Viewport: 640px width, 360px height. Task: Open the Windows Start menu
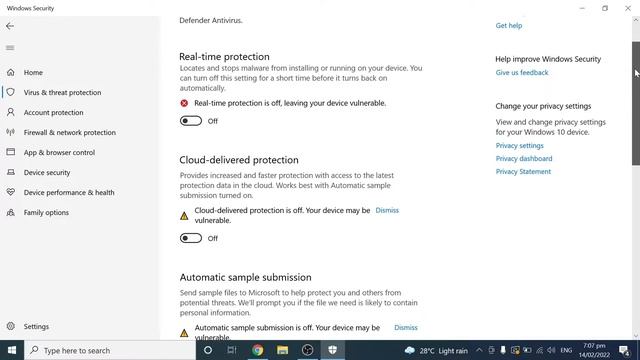pos(12,350)
